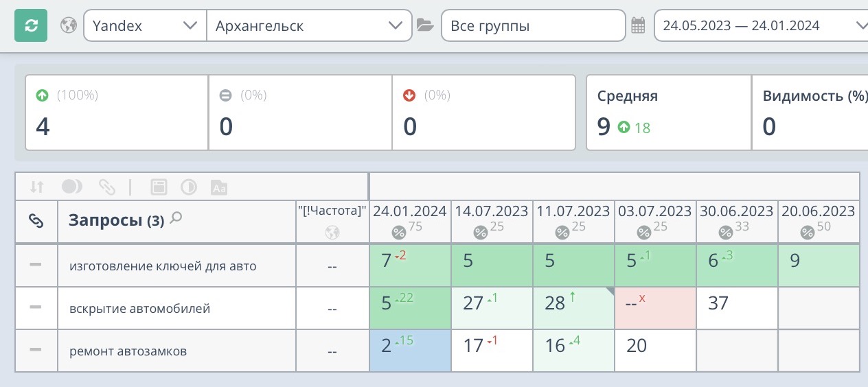
Task: Click the globe icon under Частота column
Action: tap(332, 233)
